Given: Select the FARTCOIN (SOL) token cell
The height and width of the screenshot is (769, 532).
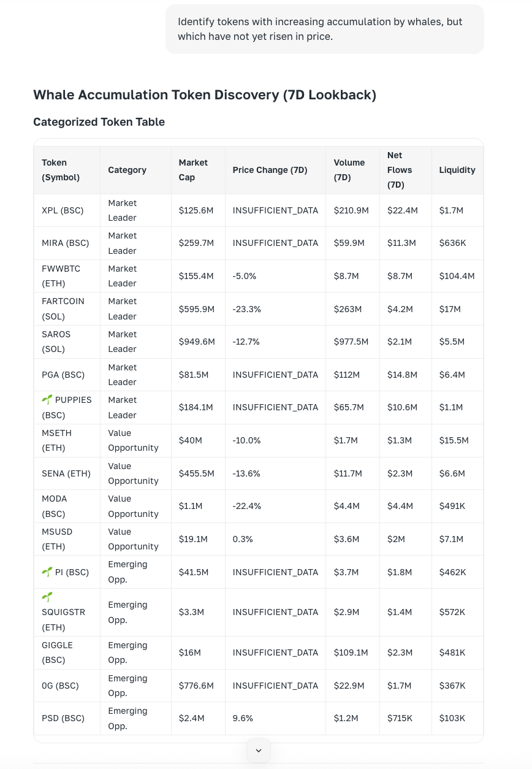Looking at the screenshot, I should click(63, 308).
